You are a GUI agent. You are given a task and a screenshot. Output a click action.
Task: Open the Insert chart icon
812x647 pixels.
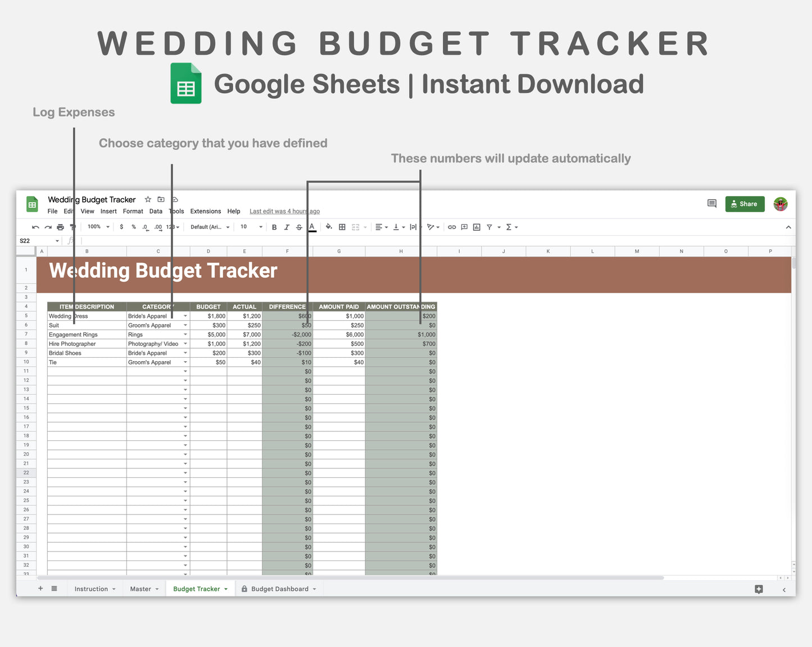click(x=477, y=227)
